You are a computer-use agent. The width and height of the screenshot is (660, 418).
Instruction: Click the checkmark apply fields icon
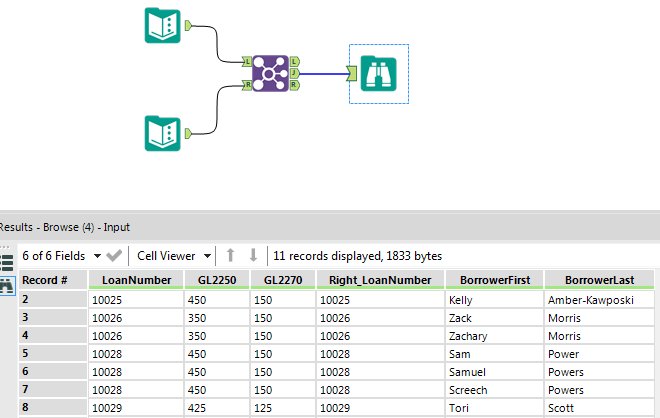pyautogui.click(x=114, y=256)
